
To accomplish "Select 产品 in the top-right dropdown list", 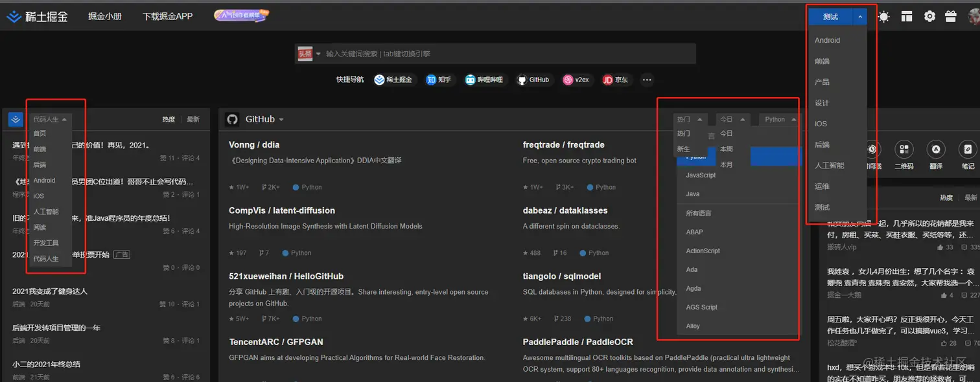I will tap(822, 82).
